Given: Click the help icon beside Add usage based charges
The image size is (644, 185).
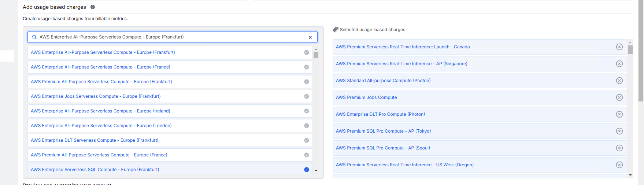Looking at the screenshot, I should pyautogui.click(x=93, y=7).
